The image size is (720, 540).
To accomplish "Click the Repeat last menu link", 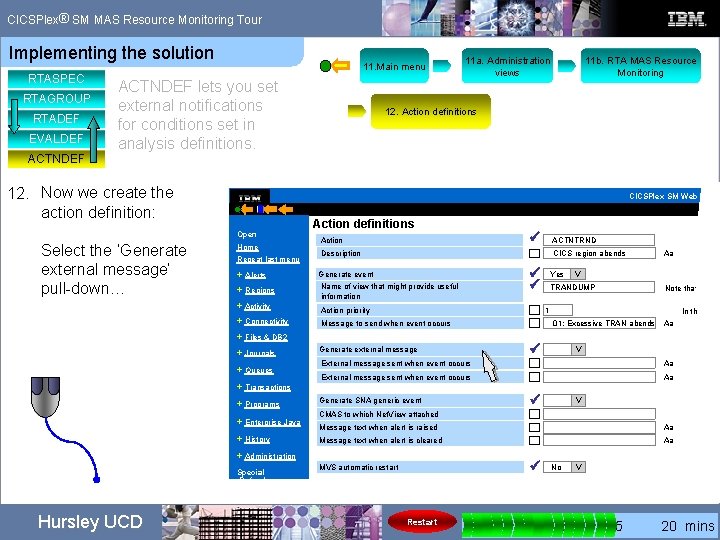I will click(268, 259).
